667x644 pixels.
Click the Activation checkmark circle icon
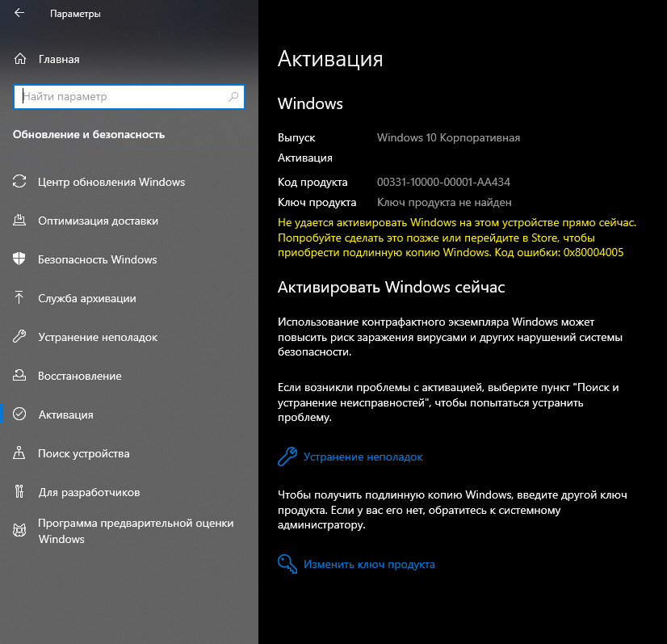19,415
